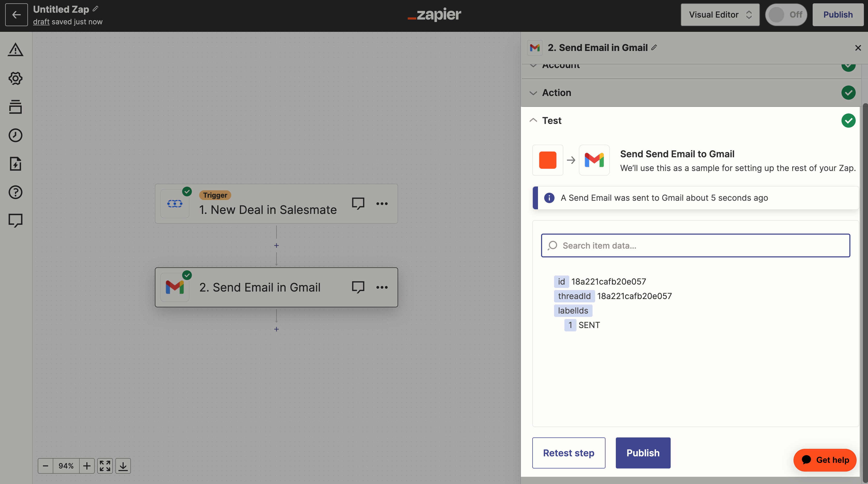
Task: Click the panel Publish button
Action: pos(643,453)
